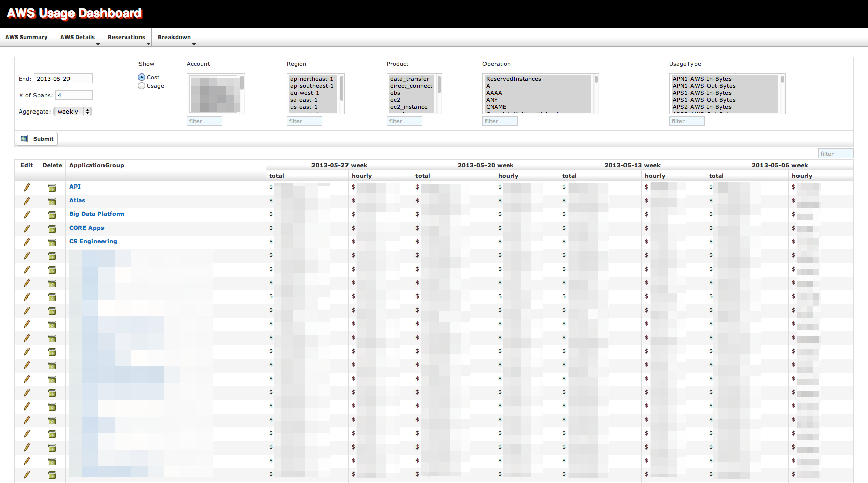Expand the Breakdown menu
The image size is (868, 483).
click(175, 37)
